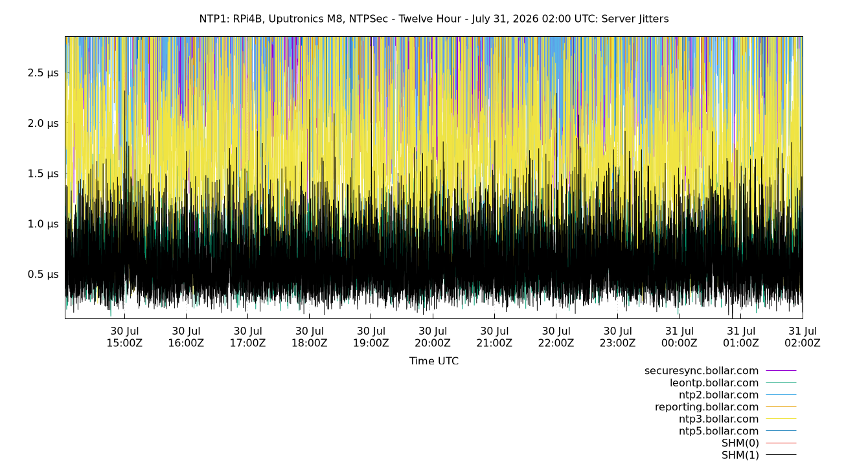Click the 2.5 µs y-axis label
This screenshot has width=868, height=466.
click(x=43, y=73)
